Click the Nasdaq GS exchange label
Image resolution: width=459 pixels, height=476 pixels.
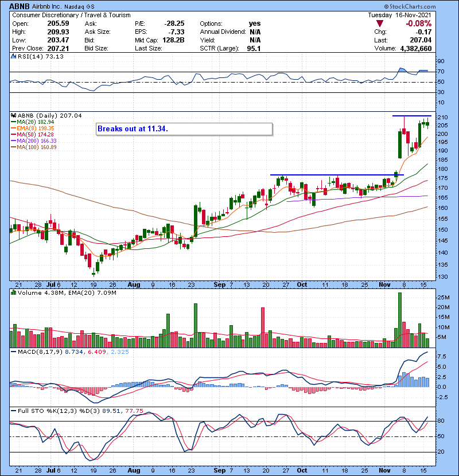[79, 6]
